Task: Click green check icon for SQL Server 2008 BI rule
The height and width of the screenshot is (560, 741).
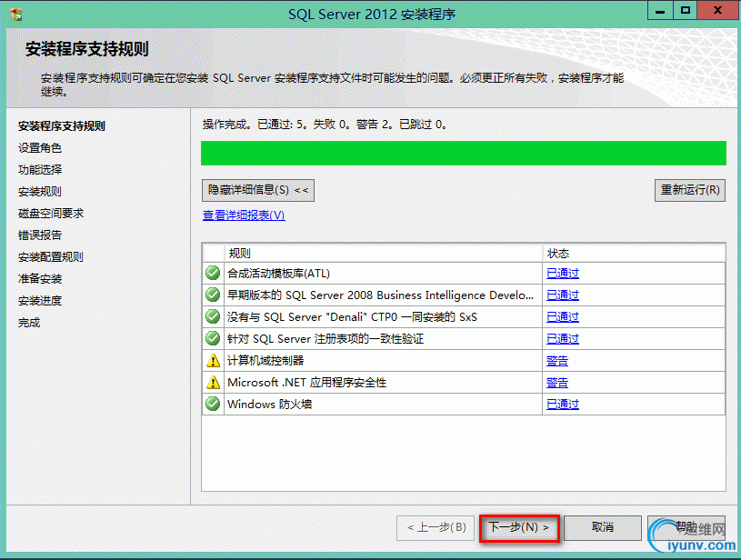Action: click(213, 295)
